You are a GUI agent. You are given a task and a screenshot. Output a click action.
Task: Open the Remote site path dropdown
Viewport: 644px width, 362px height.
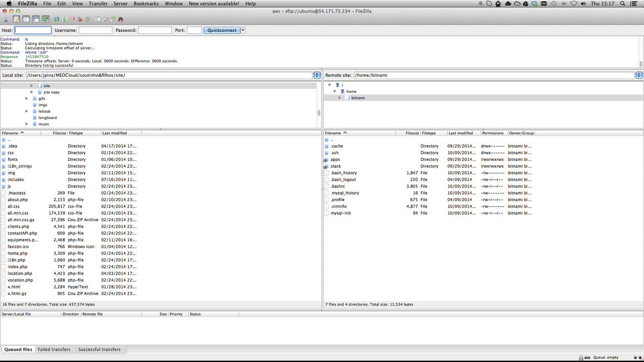pyautogui.click(x=639, y=75)
